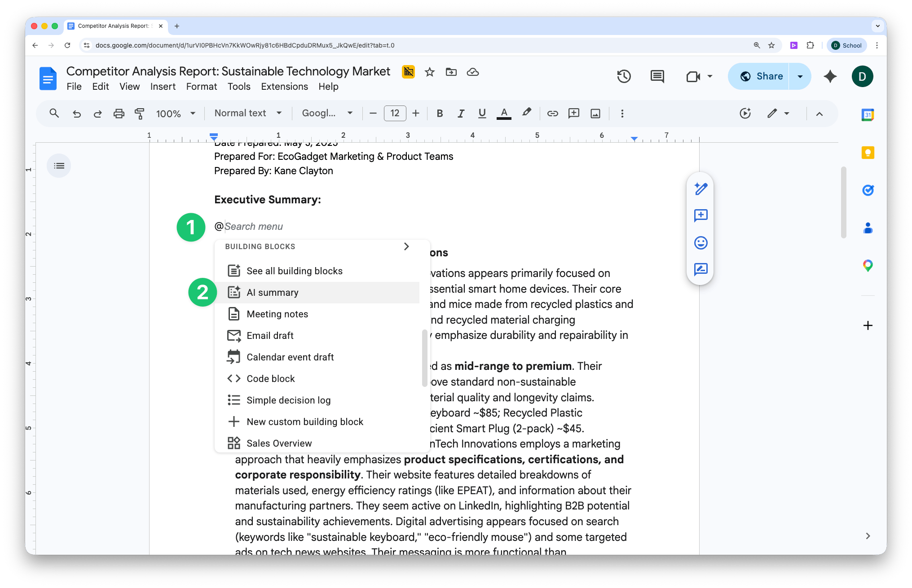Open the Normal text style dropdown
The image size is (912, 588).
coord(248,114)
